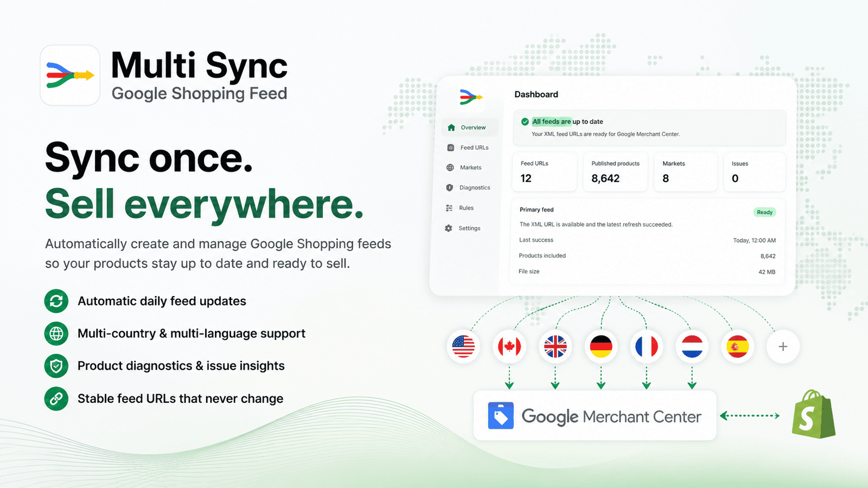Click the Last success label
This screenshot has height=488, width=868.
(536, 240)
